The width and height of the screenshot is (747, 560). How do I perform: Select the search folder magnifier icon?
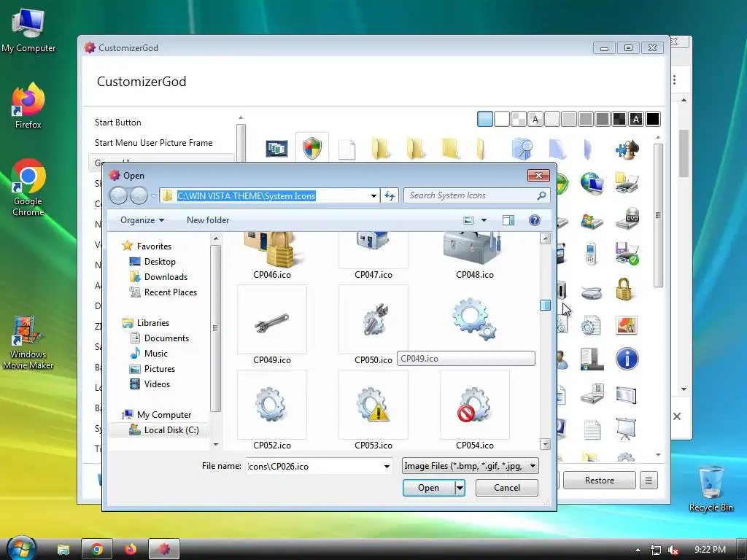click(522, 149)
